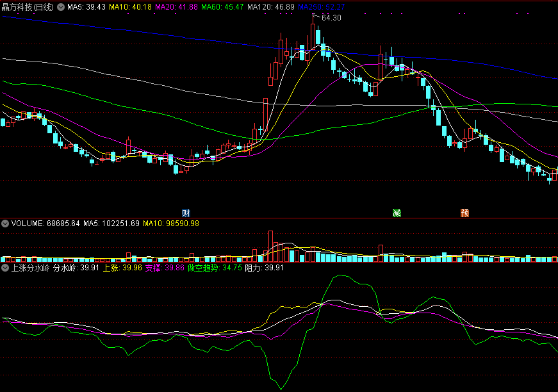Click the tallest red volume bar
The width and height of the screenshot is (558, 392).
click(x=270, y=246)
